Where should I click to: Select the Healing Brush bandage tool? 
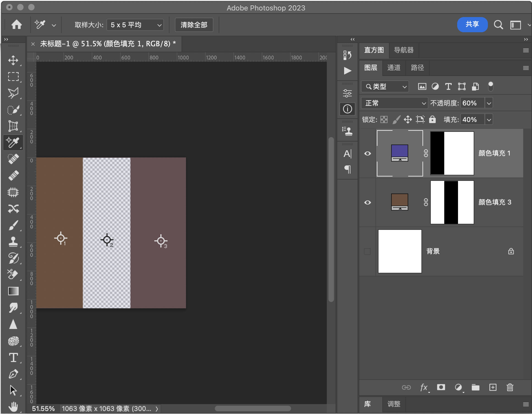click(13, 176)
